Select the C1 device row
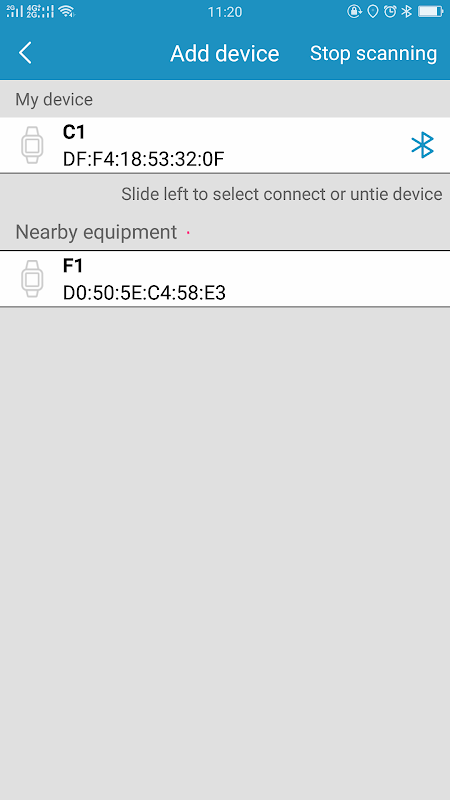This screenshot has width=450, height=800. tap(225, 145)
